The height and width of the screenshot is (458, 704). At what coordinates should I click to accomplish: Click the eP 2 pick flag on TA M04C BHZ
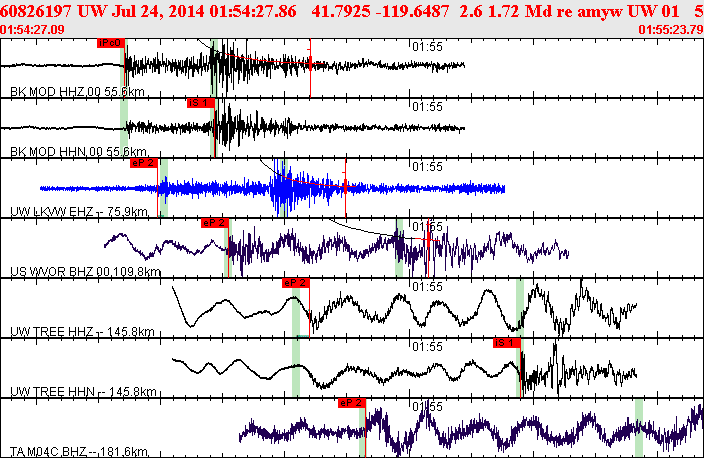[x=352, y=403]
